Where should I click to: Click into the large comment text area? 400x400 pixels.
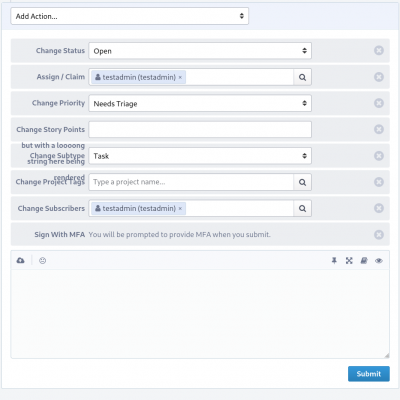tap(200, 314)
